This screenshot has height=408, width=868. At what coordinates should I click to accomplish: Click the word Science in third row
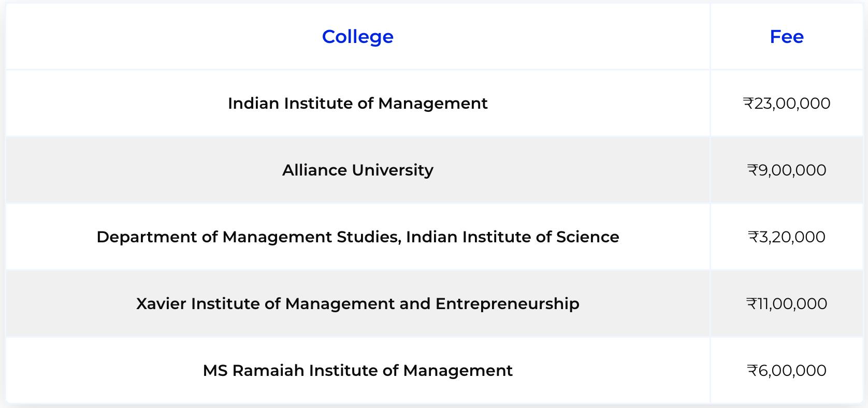[588, 237]
